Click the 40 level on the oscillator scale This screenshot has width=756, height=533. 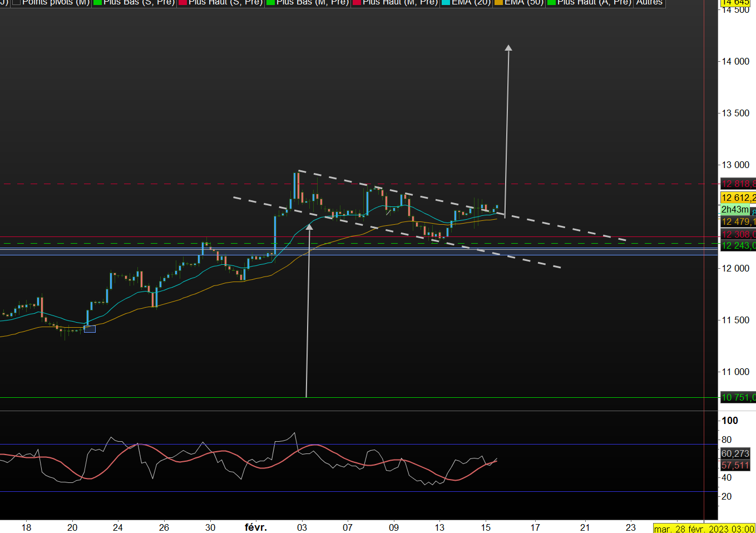pos(727,477)
